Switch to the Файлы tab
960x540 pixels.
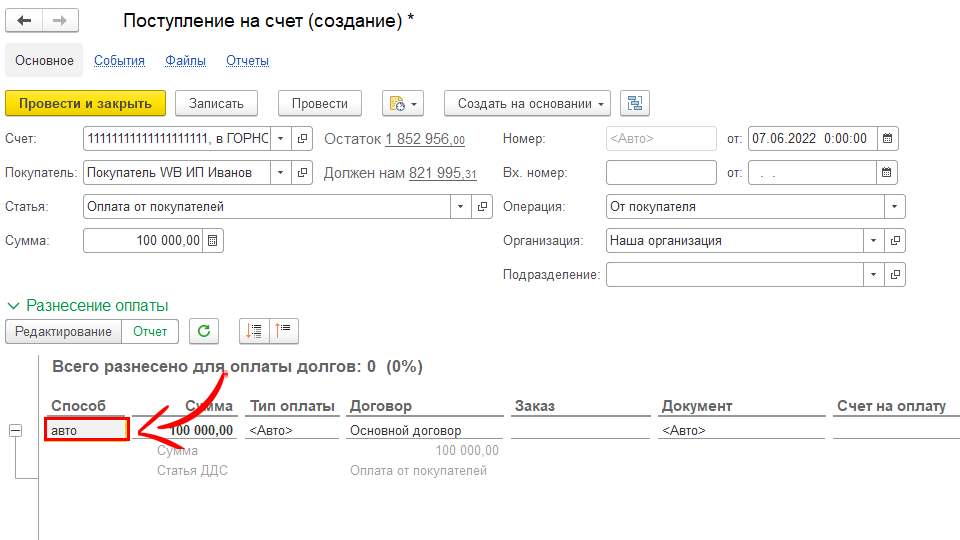185,60
